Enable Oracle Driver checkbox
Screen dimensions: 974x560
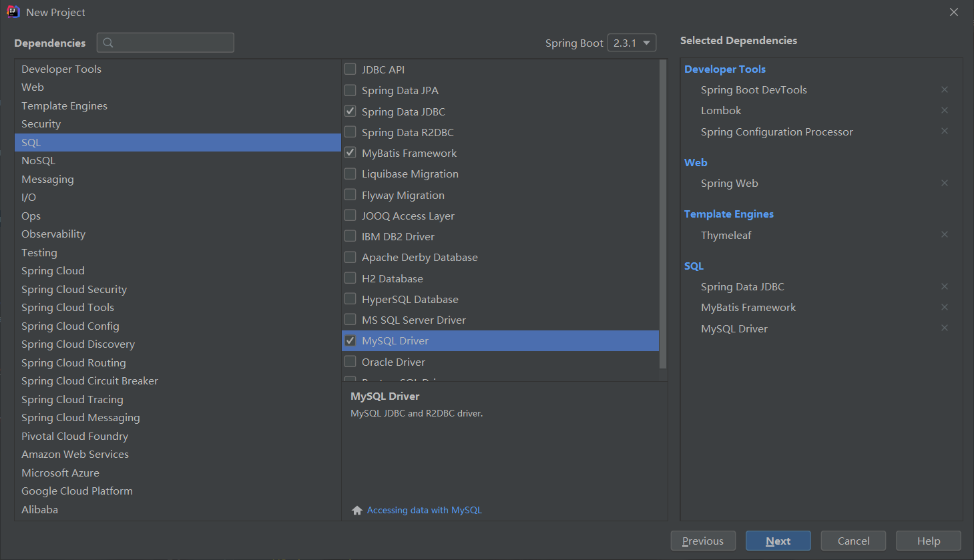[x=350, y=361]
